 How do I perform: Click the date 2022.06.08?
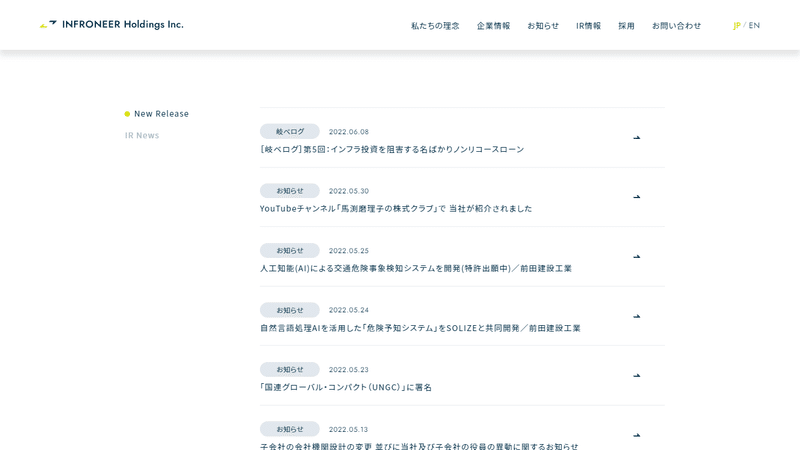(349, 132)
